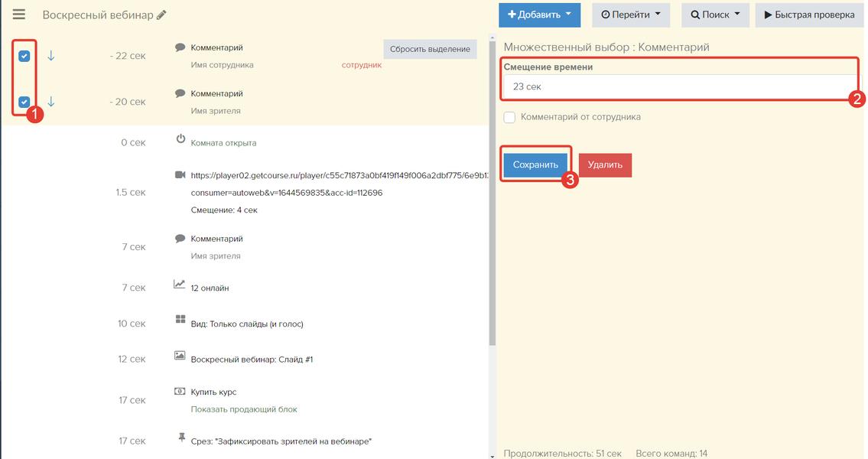
Task: Click the down arrow beside the -20 sec comment
Action: [51, 102]
